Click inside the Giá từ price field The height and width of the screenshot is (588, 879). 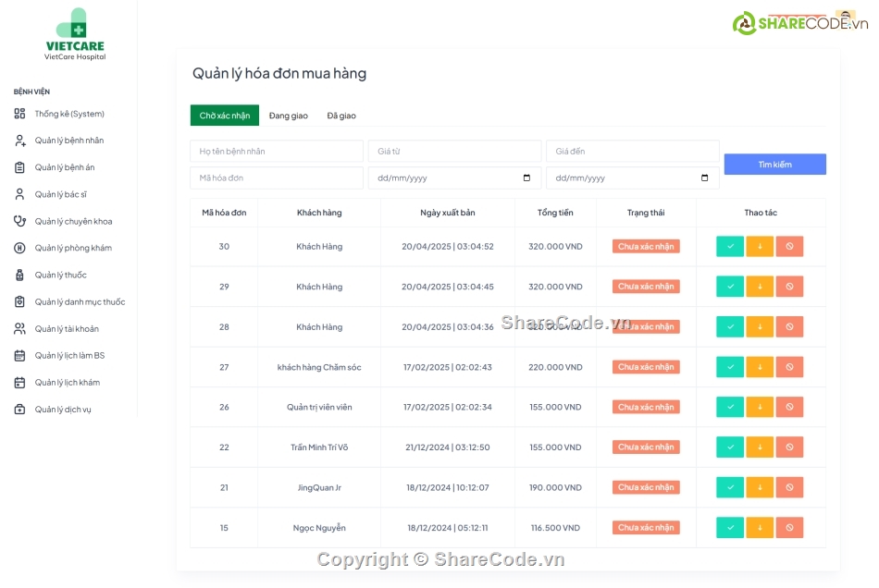(454, 151)
